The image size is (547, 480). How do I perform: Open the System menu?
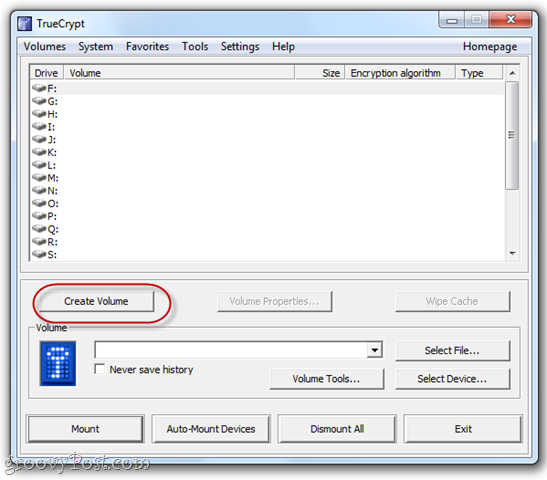pos(96,46)
